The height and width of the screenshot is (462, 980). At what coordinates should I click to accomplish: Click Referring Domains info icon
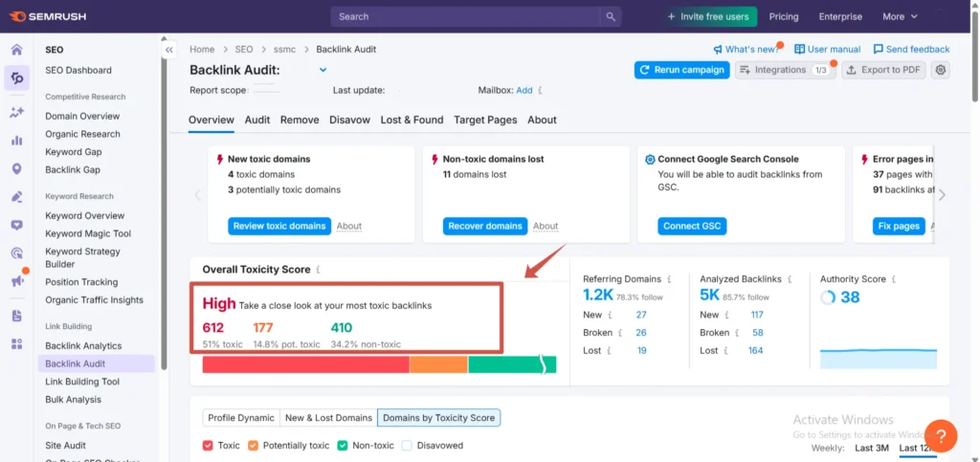pyautogui.click(x=669, y=279)
